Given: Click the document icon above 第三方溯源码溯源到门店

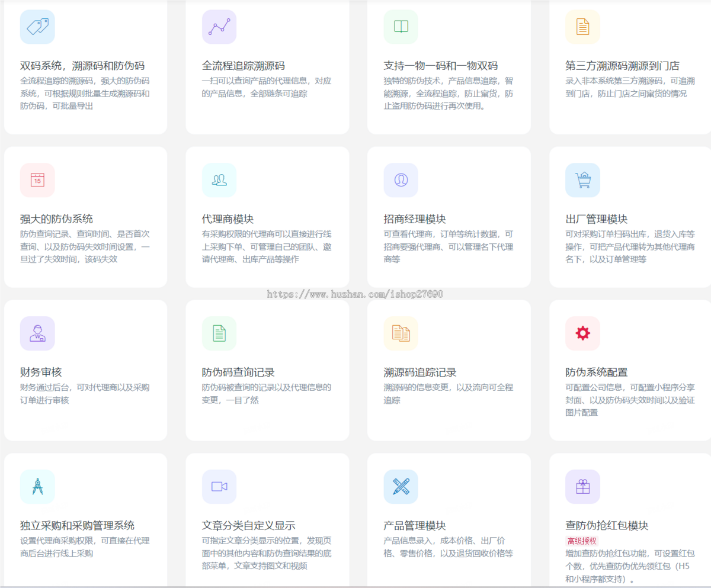Looking at the screenshot, I should 583,27.
